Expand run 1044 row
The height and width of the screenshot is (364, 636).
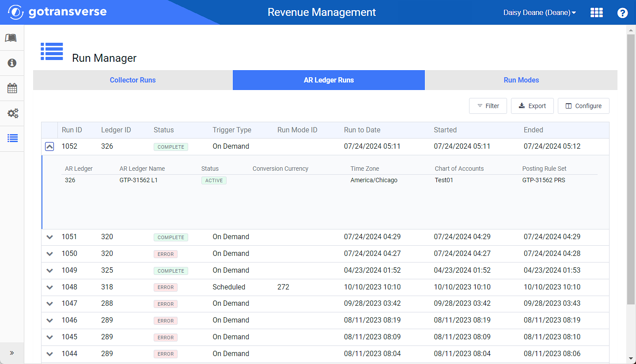[x=49, y=354]
